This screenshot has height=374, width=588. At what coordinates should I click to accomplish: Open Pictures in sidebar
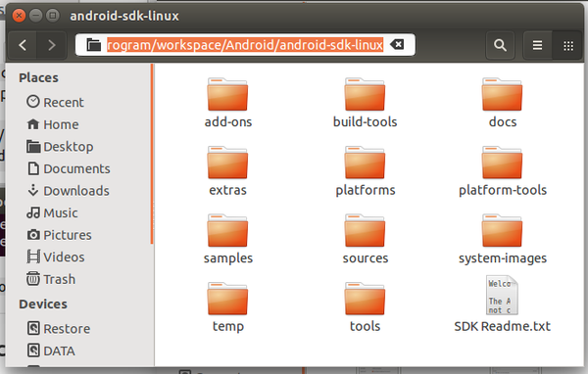(59, 235)
